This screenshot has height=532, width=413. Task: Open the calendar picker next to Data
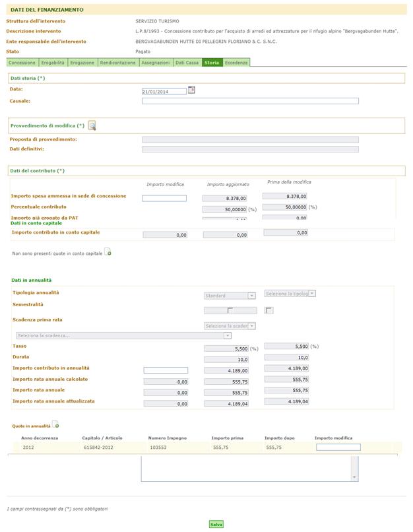click(x=191, y=90)
